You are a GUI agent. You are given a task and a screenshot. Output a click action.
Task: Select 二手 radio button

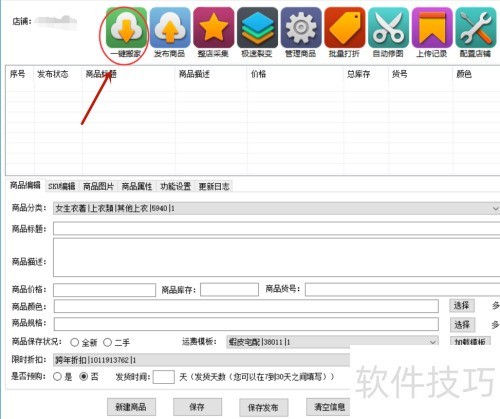107,342
